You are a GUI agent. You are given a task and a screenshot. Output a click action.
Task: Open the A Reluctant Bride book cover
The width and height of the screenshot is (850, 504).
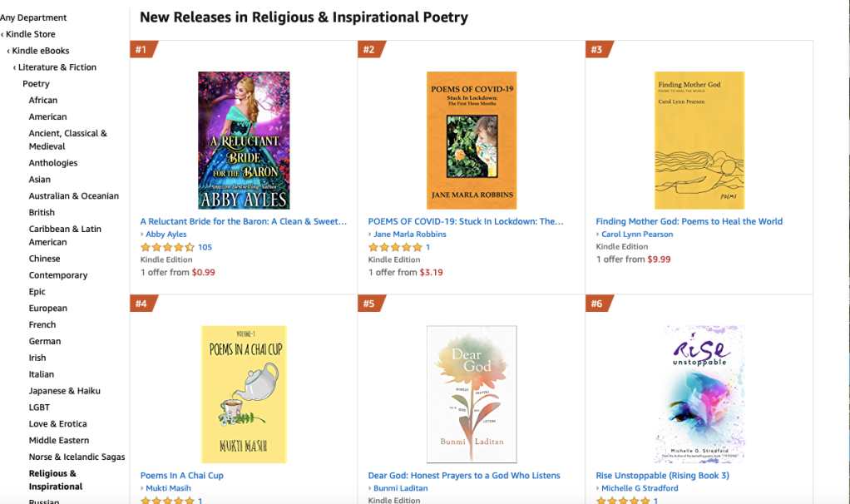[x=244, y=140]
